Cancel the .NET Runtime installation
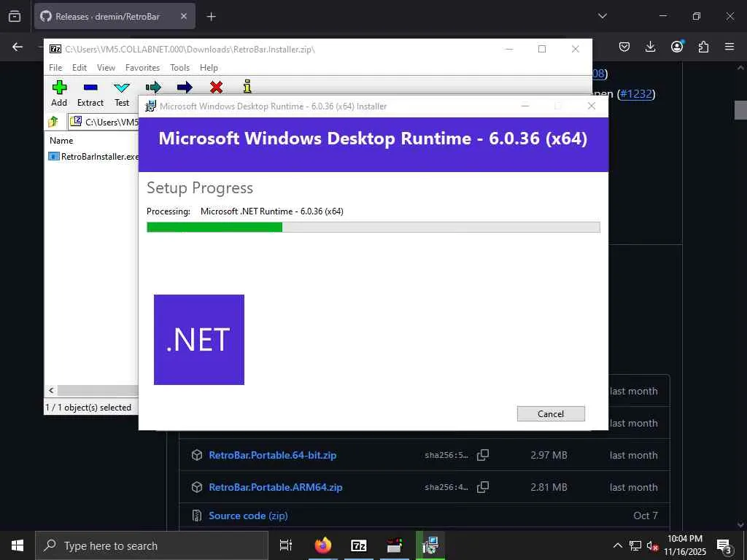747x560 pixels. tap(551, 414)
